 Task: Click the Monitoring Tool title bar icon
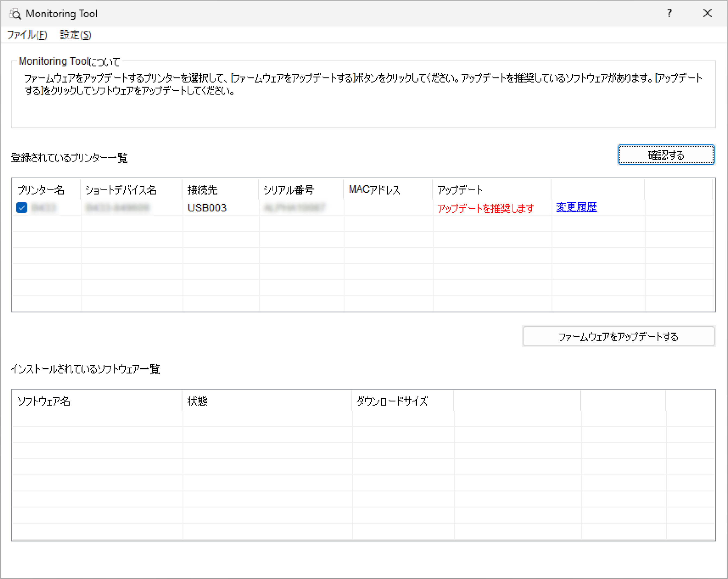(x=15, y=14)
